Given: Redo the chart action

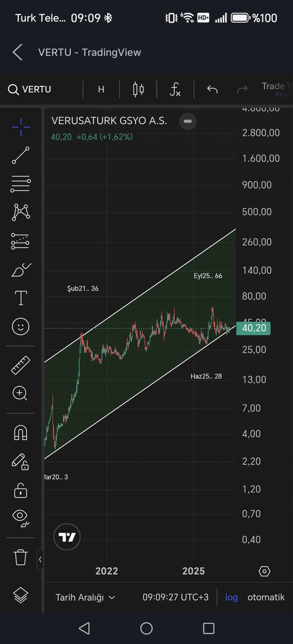Looking at the screenshot, I should (243, 89).
